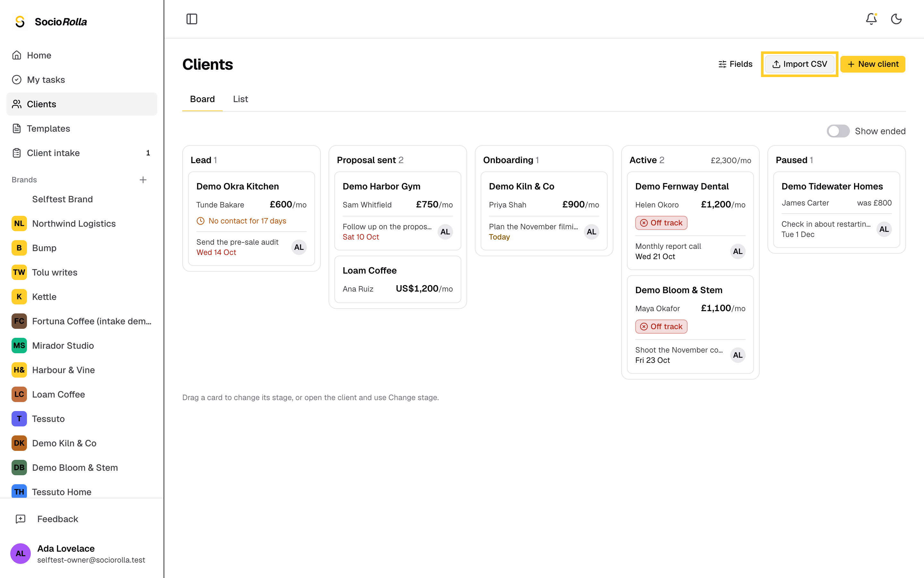Switch to dark mode moon icon
Image resolution: width=924 pixels, height=578 pixels.
(x=896, y=19)
